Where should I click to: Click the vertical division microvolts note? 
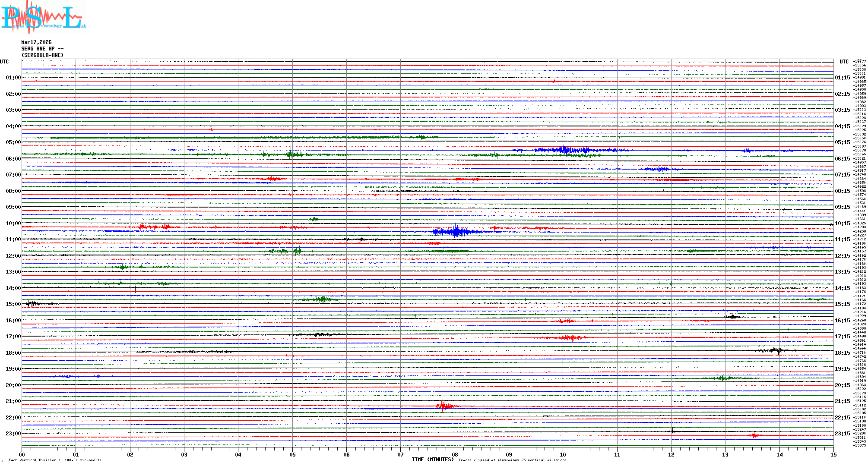point(55,460)
